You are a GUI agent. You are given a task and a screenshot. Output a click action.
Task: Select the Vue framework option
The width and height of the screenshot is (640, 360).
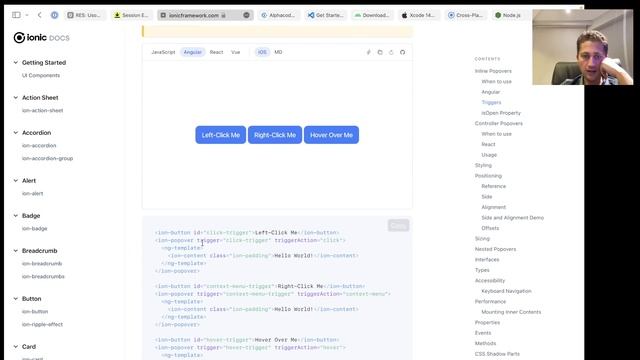[x=236, y=52]
